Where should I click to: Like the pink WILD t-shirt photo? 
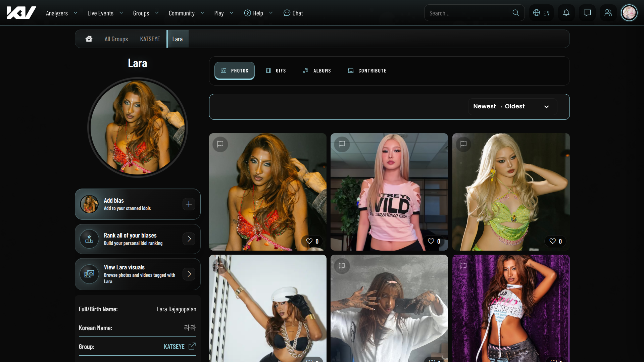click(434, 241)
